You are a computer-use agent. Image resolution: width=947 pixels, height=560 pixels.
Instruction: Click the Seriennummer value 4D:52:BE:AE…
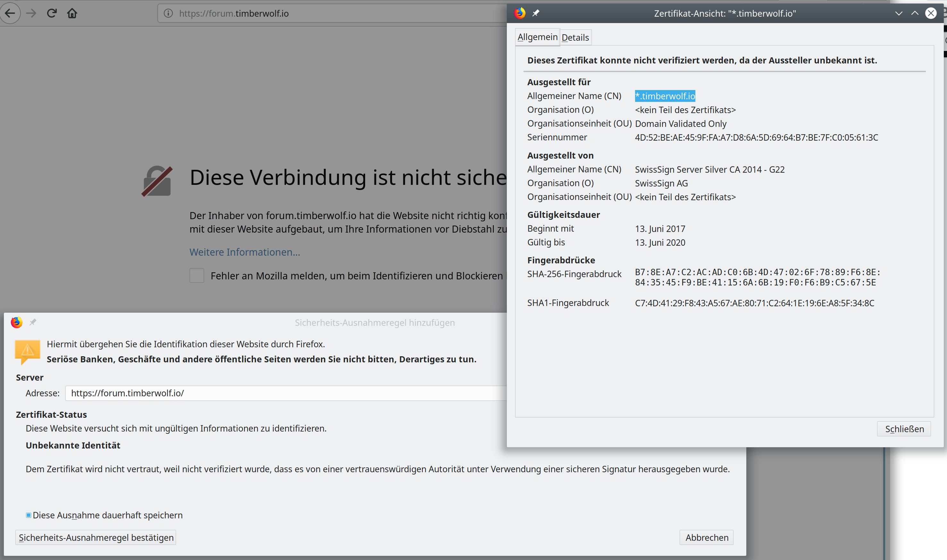coord(756,137)
